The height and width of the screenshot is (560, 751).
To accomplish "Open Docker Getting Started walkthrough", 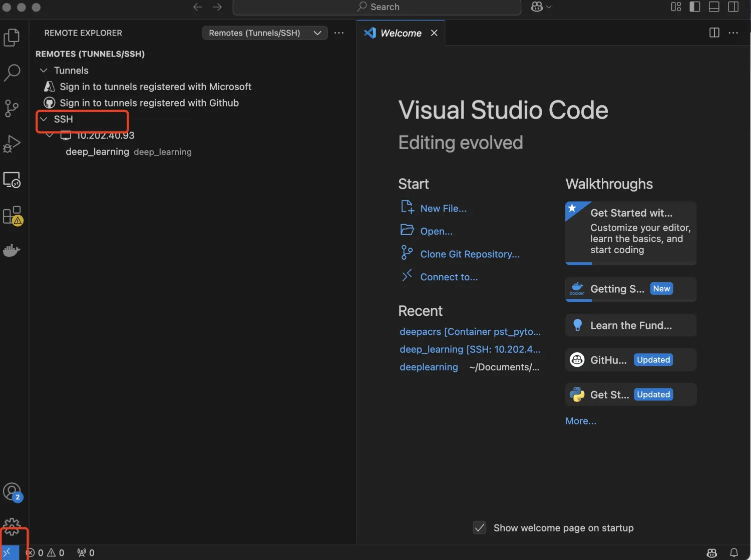I will [x=631, y=289].
